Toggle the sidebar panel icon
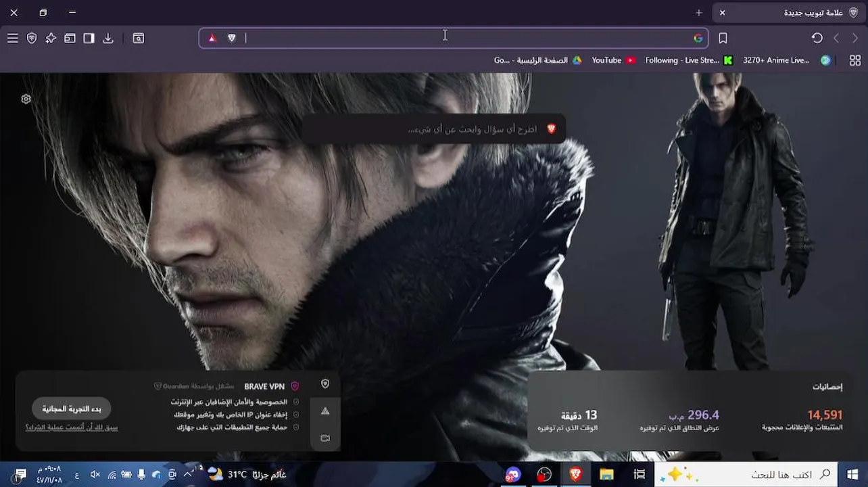The height and width of the screenshot is (487, 868). coord(89,39)
